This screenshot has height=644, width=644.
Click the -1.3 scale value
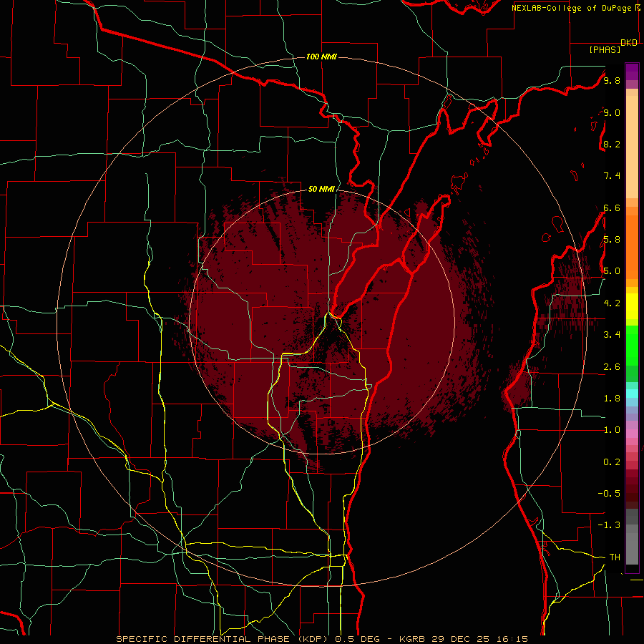[609, 525]
